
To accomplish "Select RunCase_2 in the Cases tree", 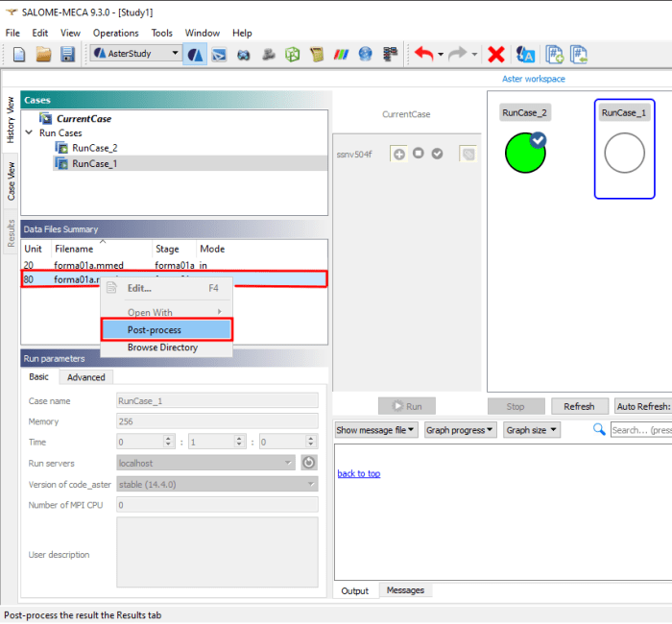I will click(94, 148).
